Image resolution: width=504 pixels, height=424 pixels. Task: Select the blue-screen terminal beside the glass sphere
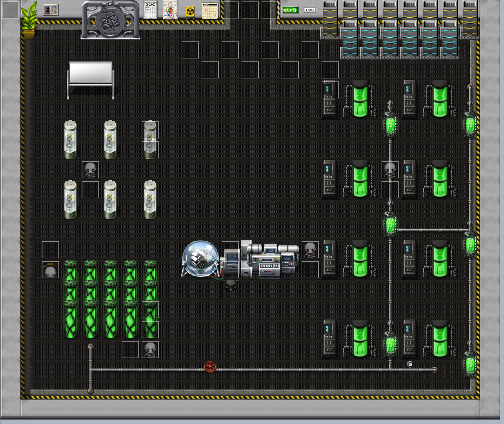pyautogui.click(x=230, y=261)
